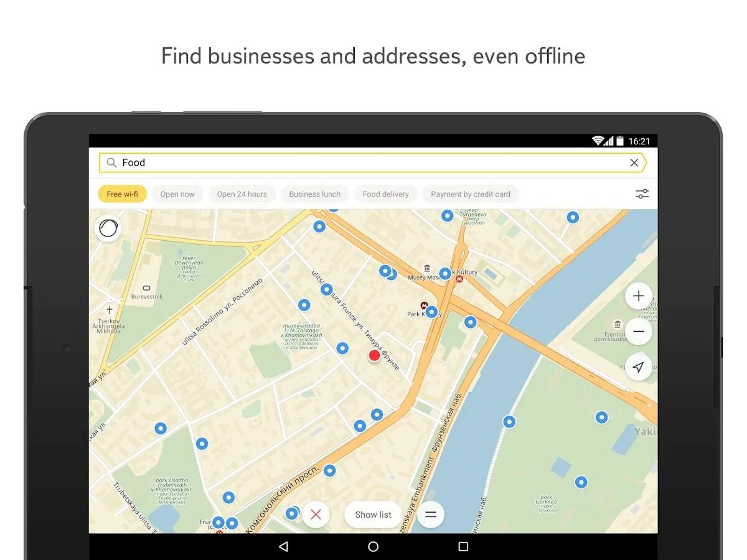747x560 pixels.
Task: Click the muzey-usadba L. N. Tolstogo label
Action: point(301,336)
